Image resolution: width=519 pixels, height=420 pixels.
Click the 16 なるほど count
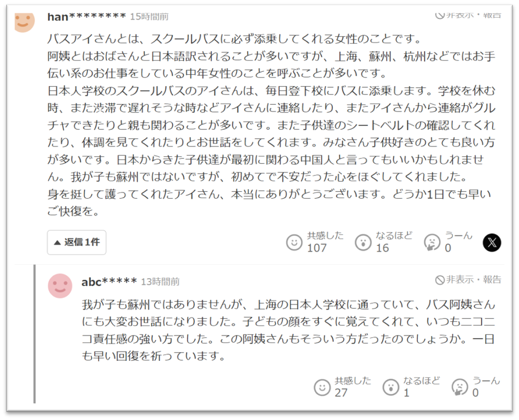[x=382, y=248]
